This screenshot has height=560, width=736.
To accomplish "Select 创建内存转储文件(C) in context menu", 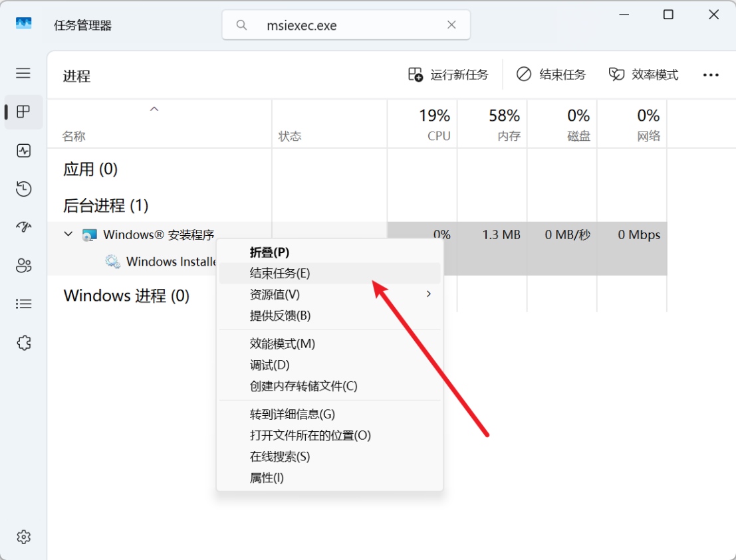I will click(x=330, y=386).
